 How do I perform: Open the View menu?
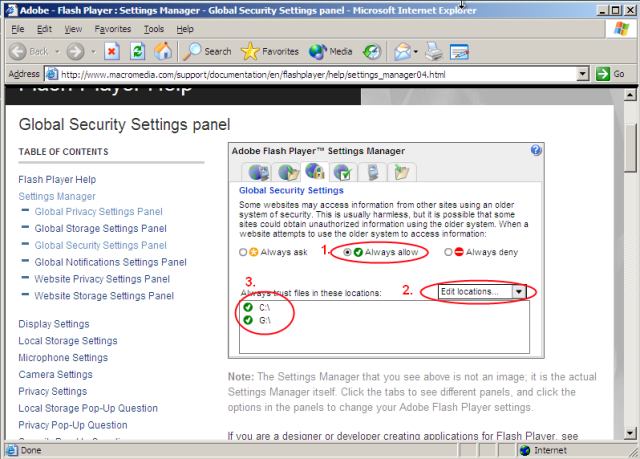pyautogui.click(x=73, y=29)
